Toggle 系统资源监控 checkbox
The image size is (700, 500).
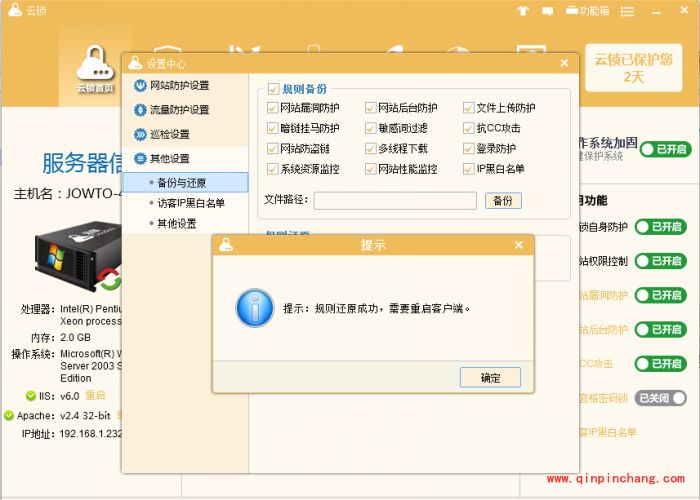pos(272,169)
